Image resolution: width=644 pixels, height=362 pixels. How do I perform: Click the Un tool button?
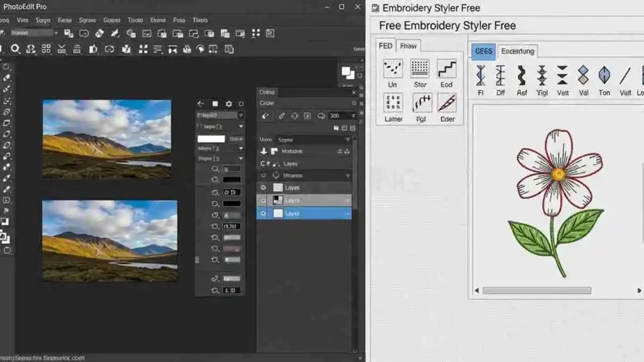(392, 70)
